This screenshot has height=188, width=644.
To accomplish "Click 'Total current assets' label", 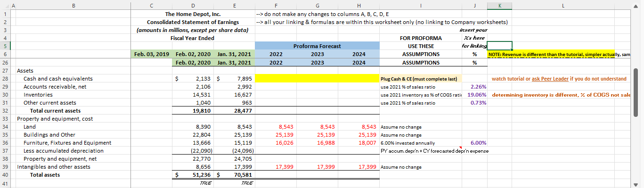I will (x=55, y=111).
